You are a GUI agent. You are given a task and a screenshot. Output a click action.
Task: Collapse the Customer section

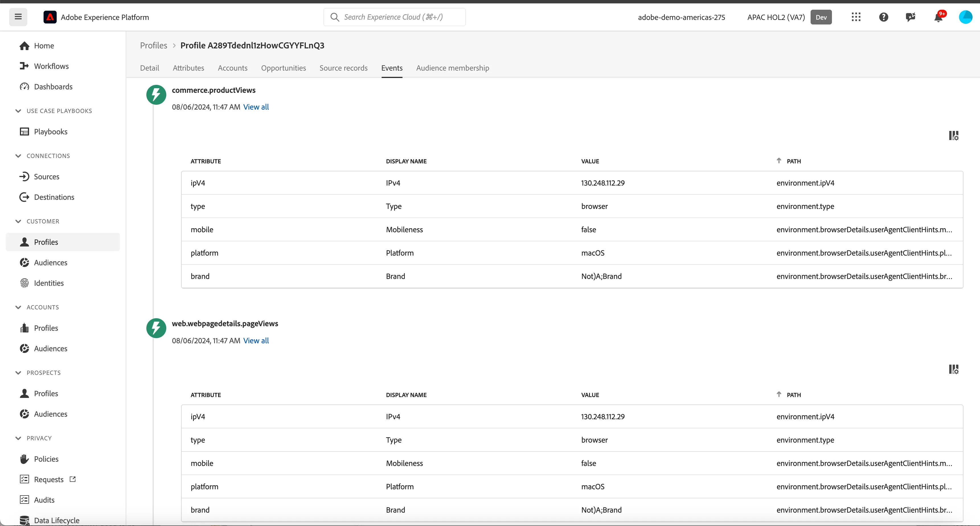pos(18,221)
